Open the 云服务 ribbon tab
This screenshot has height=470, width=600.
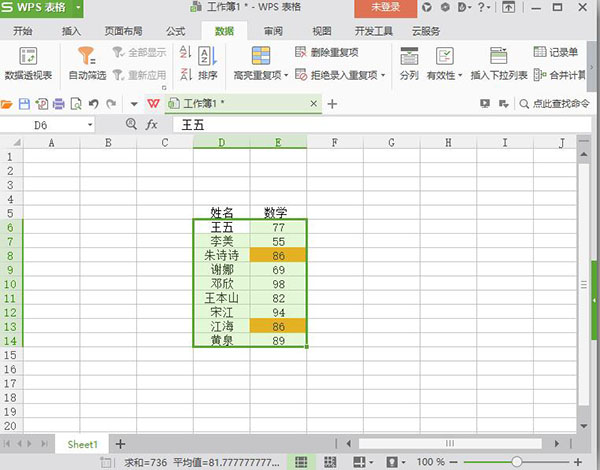click(426, 31)
